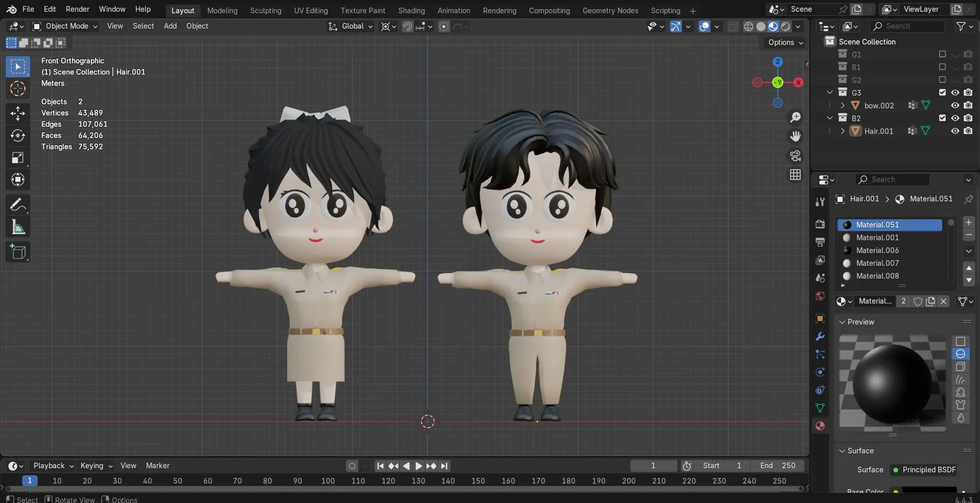Open the Object menu

tap(197, 26)
